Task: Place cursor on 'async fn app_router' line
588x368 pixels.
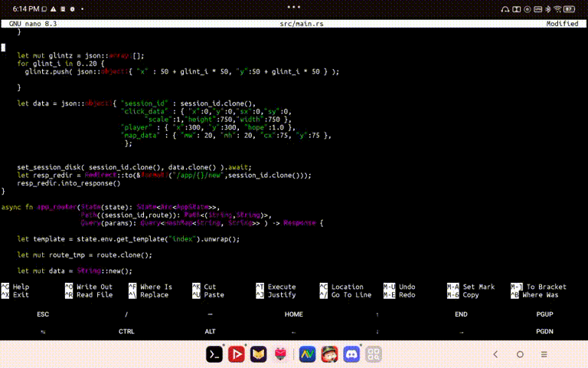Action: point(110,207)
